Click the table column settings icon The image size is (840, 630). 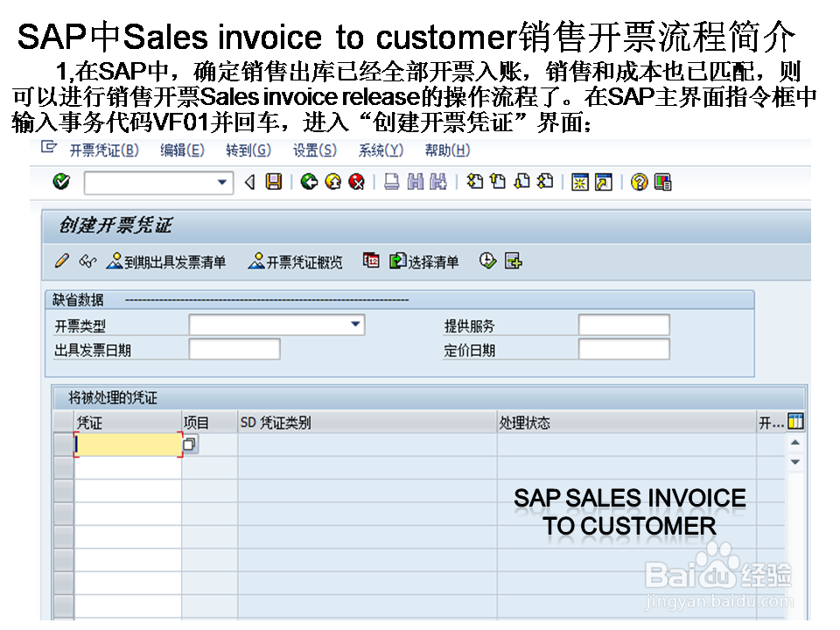(x=795, y=422)
